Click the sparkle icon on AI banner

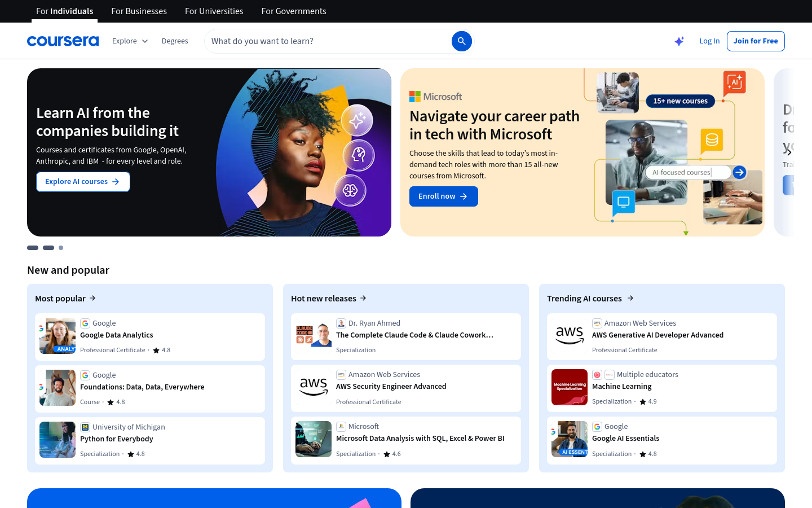click(357, 120)
